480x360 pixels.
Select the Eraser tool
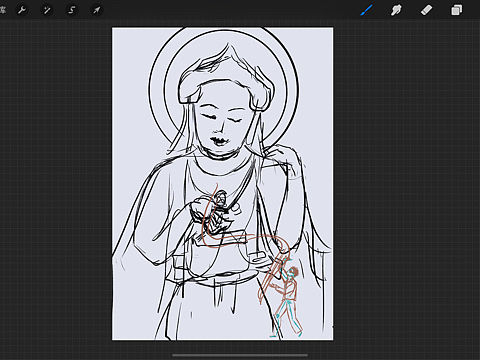tap(426, 10)
